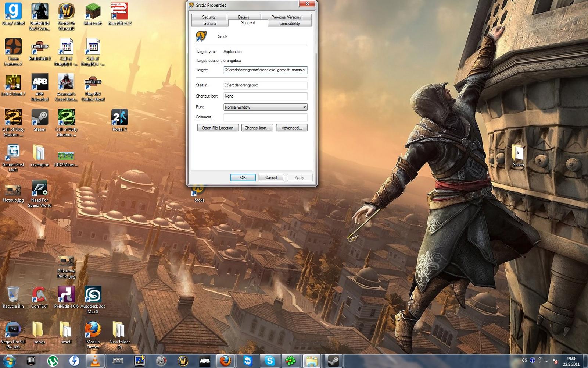Click the Steam icon in the taskbar

(x=333, y=361)
